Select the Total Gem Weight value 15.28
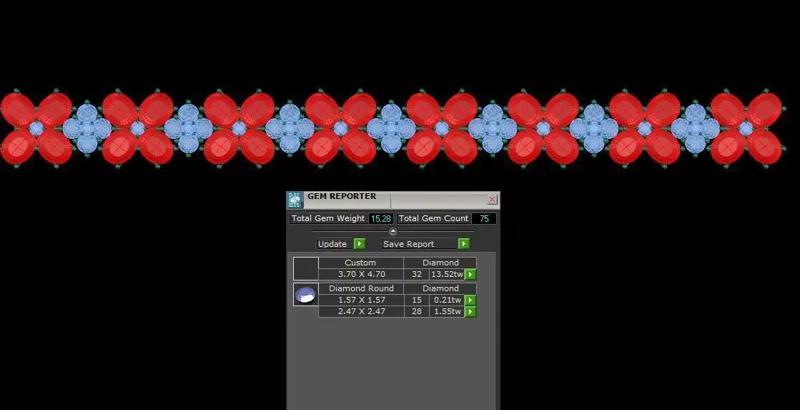This screenshot has height=410, width=800. pyautogui.click(x=381, y=218)
